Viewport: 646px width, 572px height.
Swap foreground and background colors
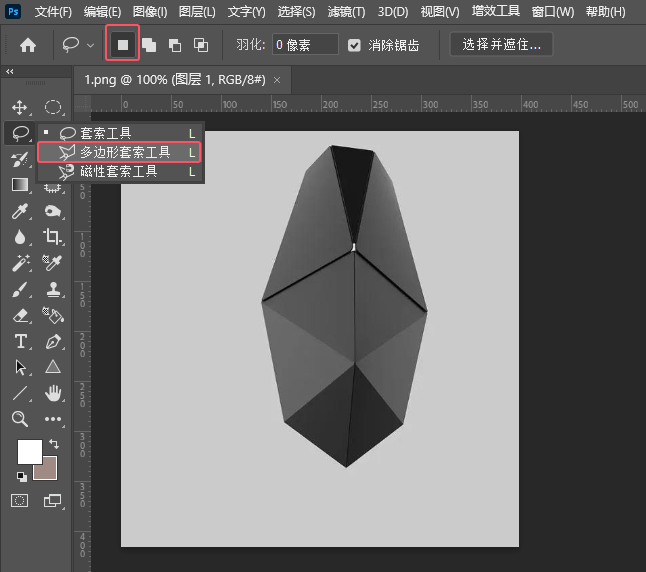[53, 444]
